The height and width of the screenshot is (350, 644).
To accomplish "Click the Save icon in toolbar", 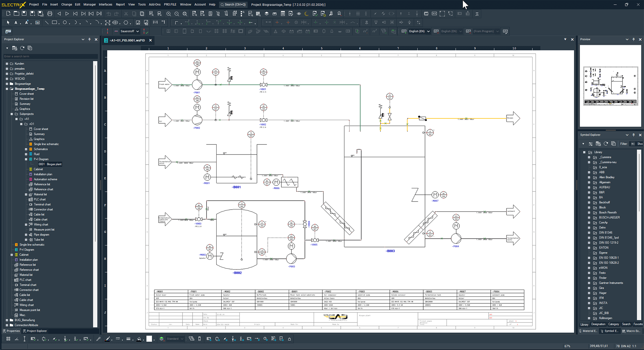I will 24,14.
